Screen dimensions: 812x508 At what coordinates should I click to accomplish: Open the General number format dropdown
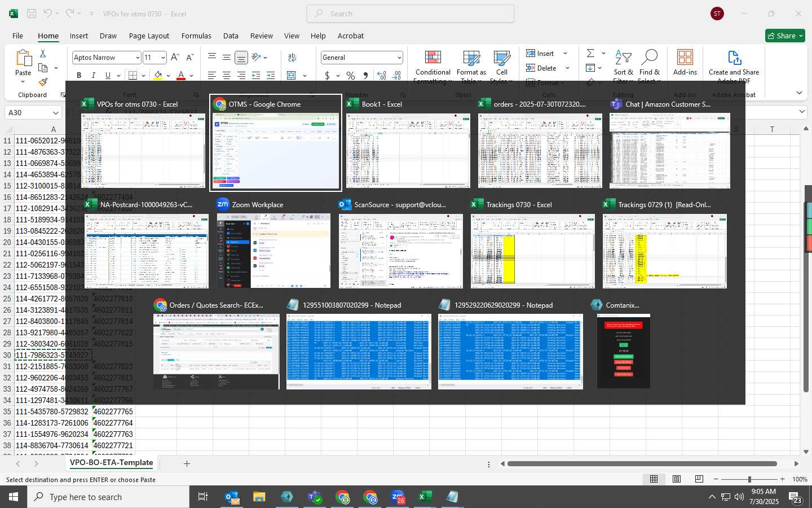pyautogui.click(x=399, y=58)
